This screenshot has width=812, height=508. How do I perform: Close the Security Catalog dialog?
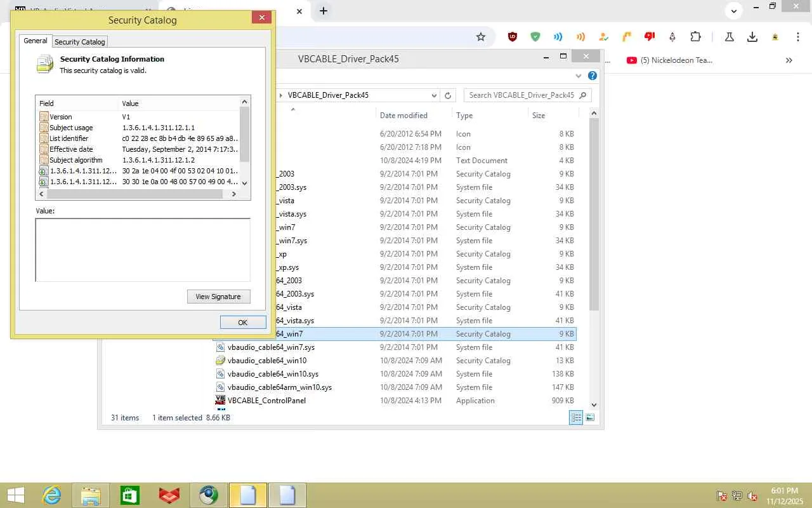[x=261, y=18]
